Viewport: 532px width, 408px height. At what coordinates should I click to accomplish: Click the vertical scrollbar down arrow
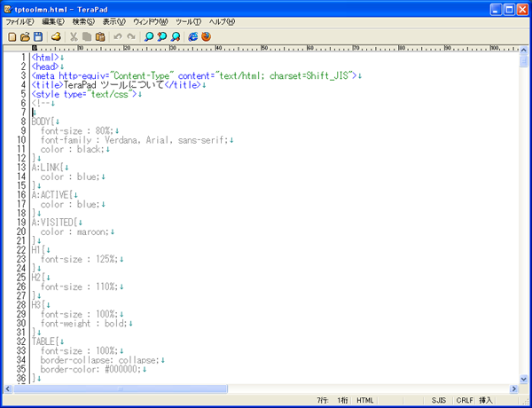523,379
